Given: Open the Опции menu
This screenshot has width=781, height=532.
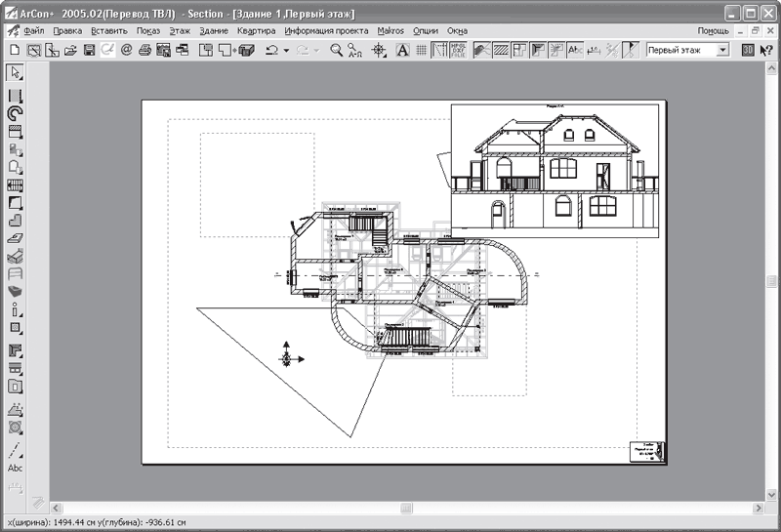Looking at the screenshot, I should click(x=426, y=31).
